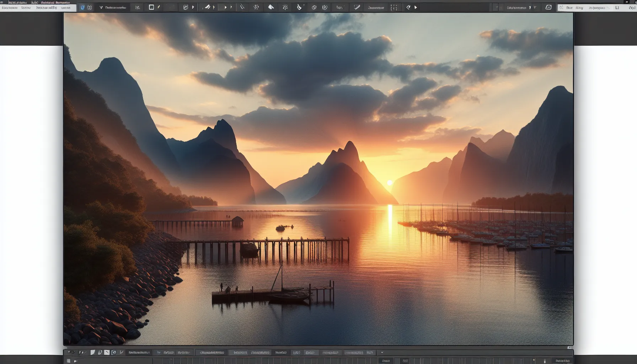Click the blue shield icon in top toolbar

(82, 7)
